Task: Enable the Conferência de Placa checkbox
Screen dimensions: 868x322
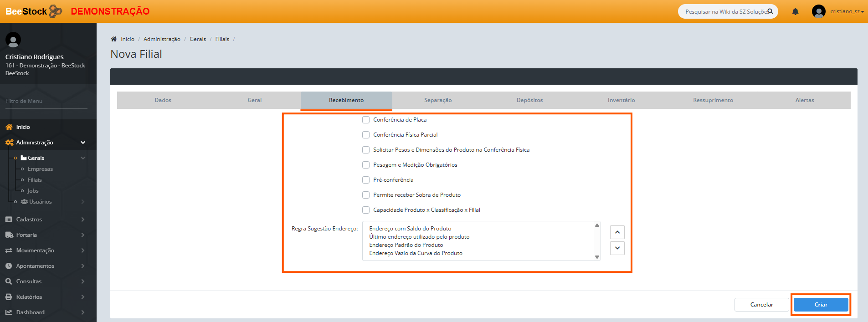Action: pyautogui.click(x=366, y=120)
